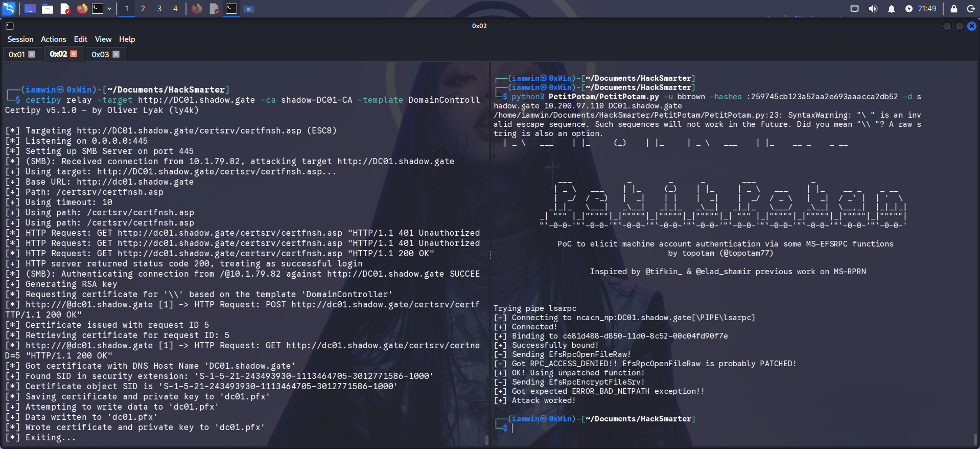Open the volume control tray icon
Screen dimensions: 980x449
873,9
